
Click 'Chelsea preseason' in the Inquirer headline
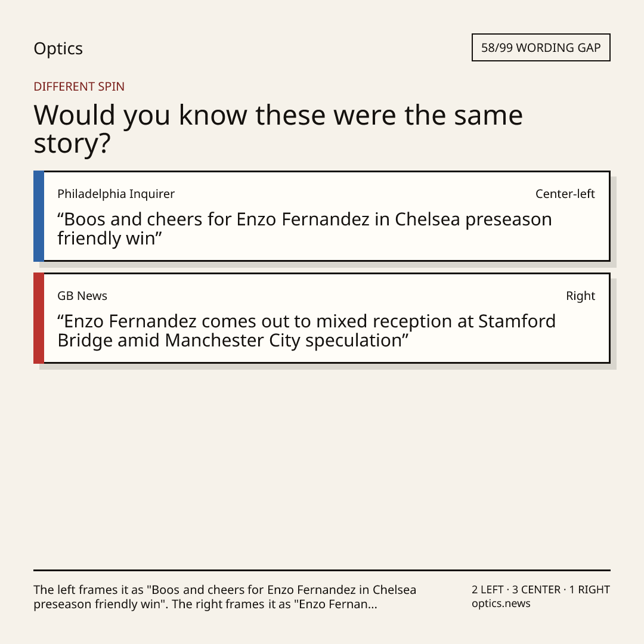473,219
